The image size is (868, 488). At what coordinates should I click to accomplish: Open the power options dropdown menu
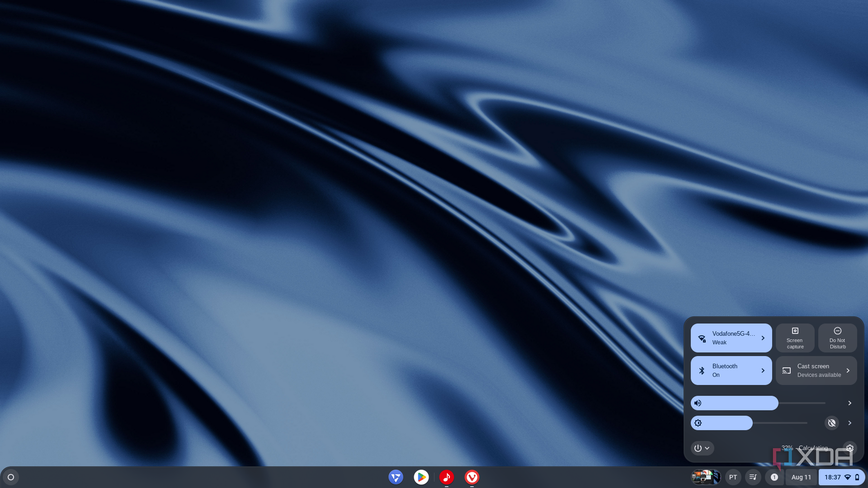pyautogui.click(x=702, y=448)
